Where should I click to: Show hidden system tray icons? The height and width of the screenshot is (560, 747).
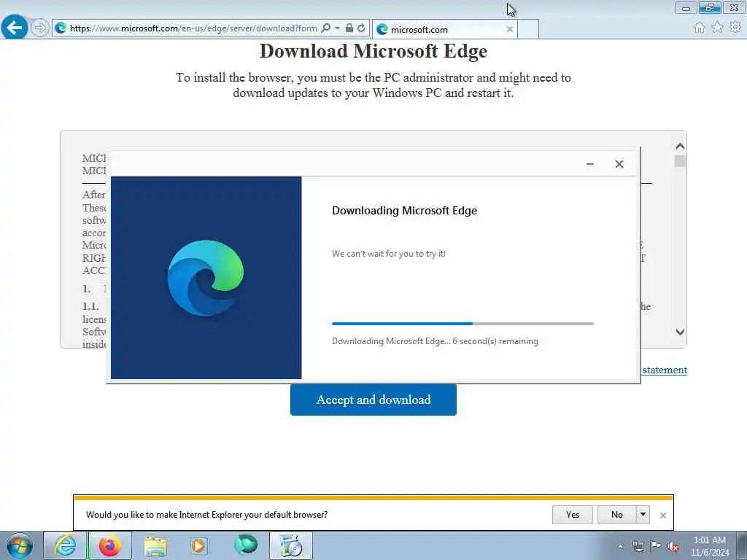pos(620,547)
